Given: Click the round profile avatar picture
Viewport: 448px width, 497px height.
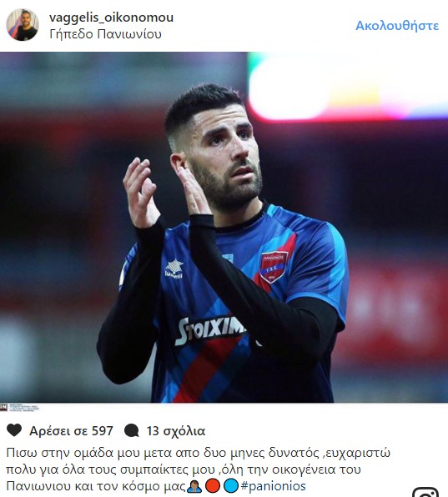Looking at the screenshot, I should coord(23,25).
